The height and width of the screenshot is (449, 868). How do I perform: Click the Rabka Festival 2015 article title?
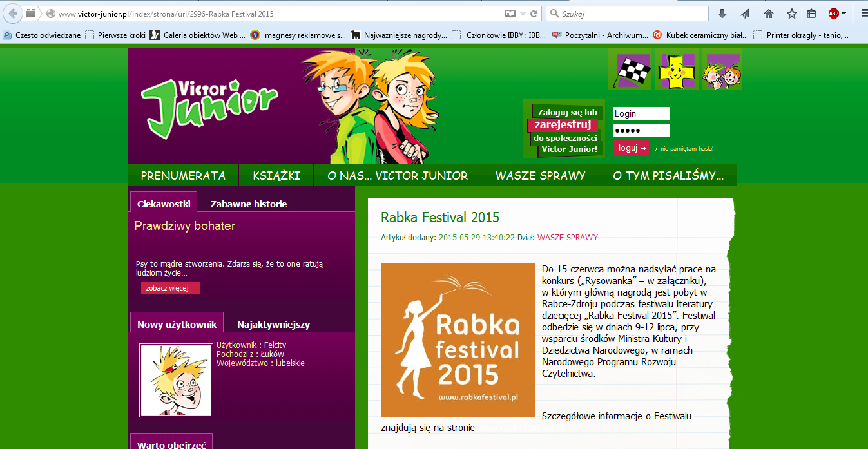pyautogui.click(x=440, y=218)
